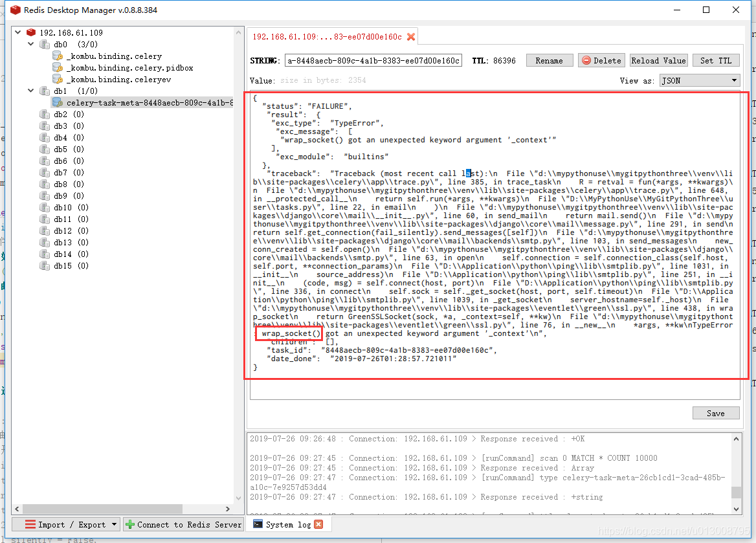The image size is (756, 543).
Task: Click the db2 database icon
Action: click(45, 115)
